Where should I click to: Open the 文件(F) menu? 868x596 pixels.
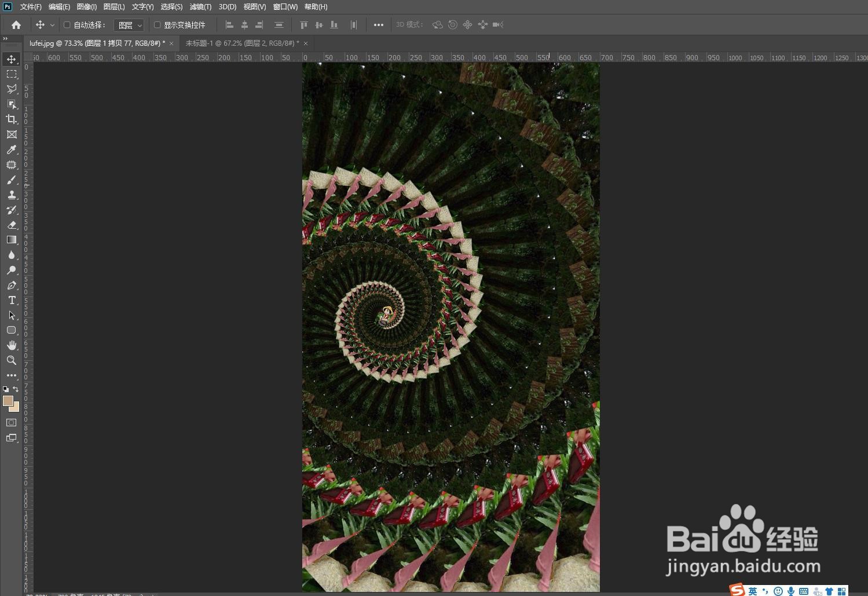31,7
